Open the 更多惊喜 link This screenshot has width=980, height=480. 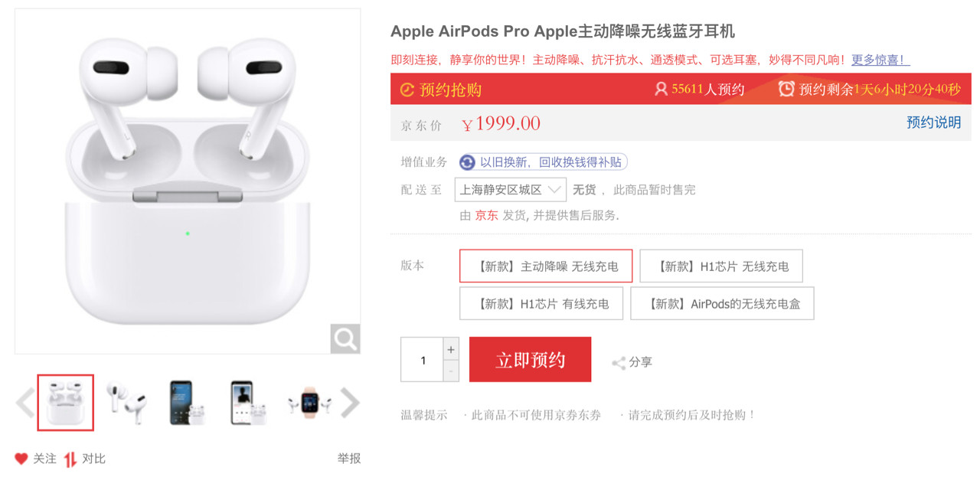[x=876, y=60]
